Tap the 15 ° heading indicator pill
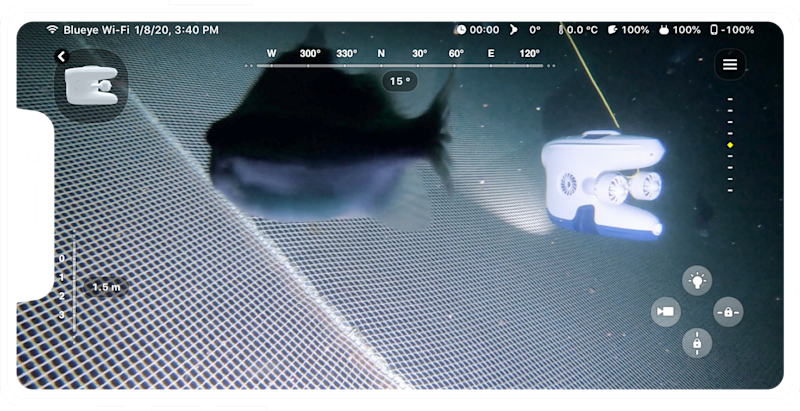 pos(399,81)
